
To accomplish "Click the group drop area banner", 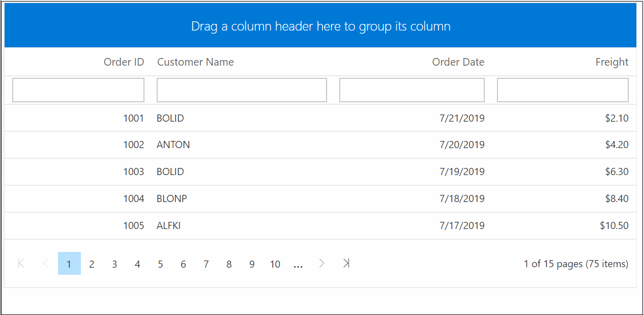I will point(320,26).
